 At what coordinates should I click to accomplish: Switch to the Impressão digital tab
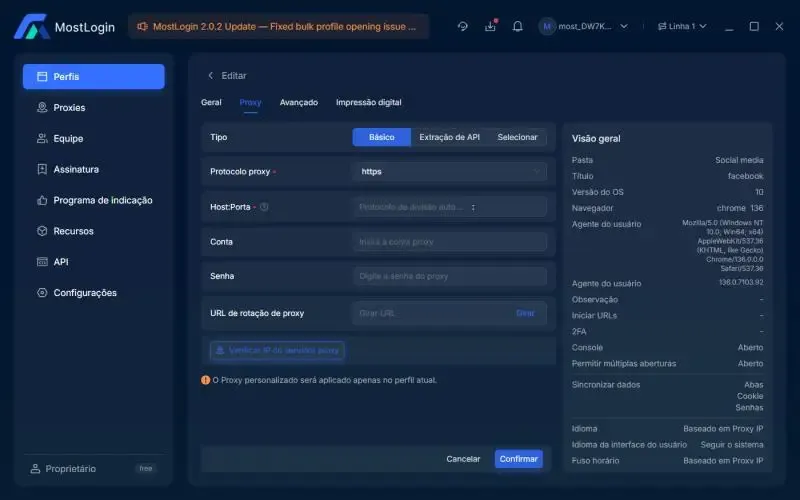coord(368,103)
